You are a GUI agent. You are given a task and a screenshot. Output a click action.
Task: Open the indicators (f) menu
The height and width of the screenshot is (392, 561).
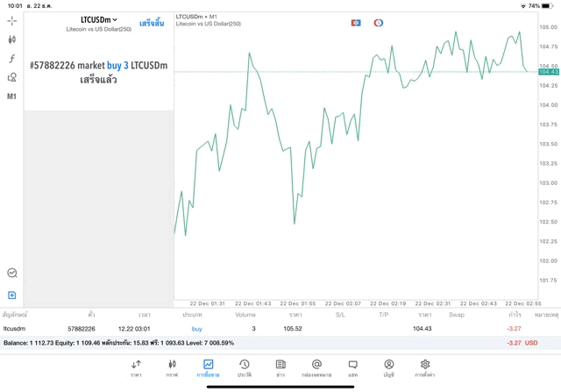click(11, 59)
